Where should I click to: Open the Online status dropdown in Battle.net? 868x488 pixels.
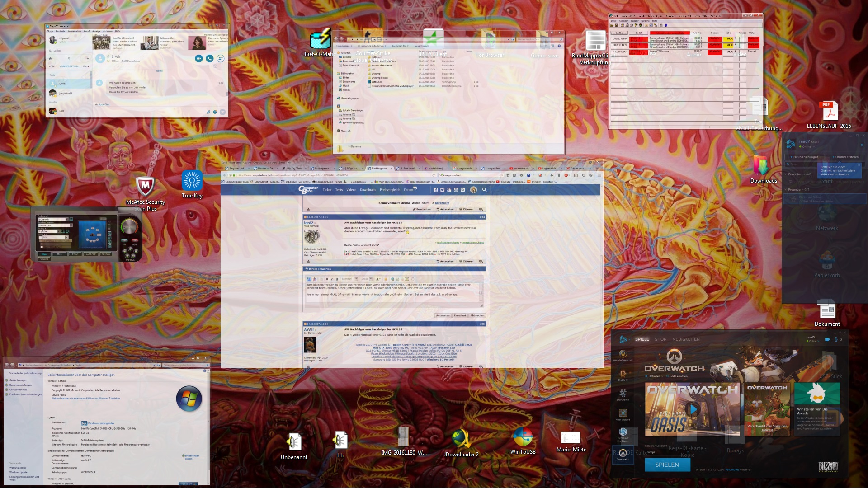(x=812, y=341)
